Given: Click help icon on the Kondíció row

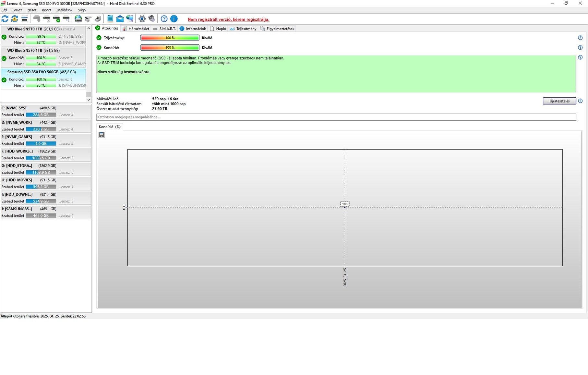Looking at the screenshot, I should [580, 48].
